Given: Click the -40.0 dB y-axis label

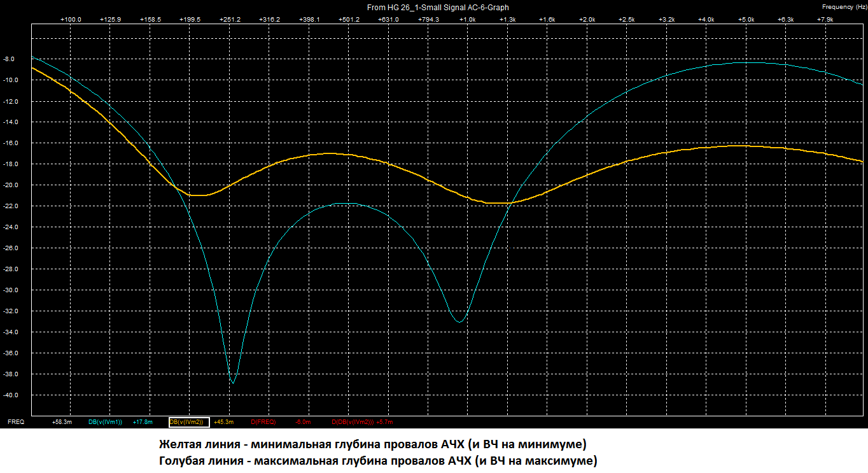Looking at the screenshot, I should [x=10, y=395].
